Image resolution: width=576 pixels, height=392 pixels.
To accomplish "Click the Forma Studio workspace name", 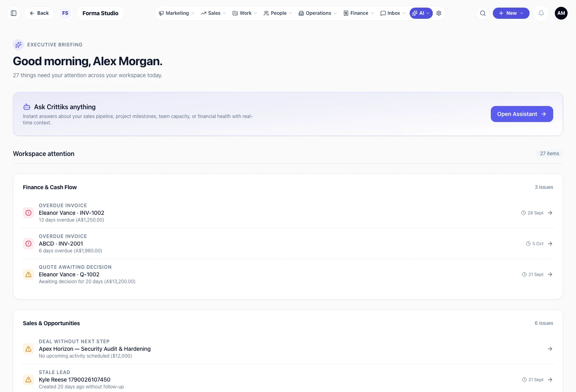I will 100,13.
